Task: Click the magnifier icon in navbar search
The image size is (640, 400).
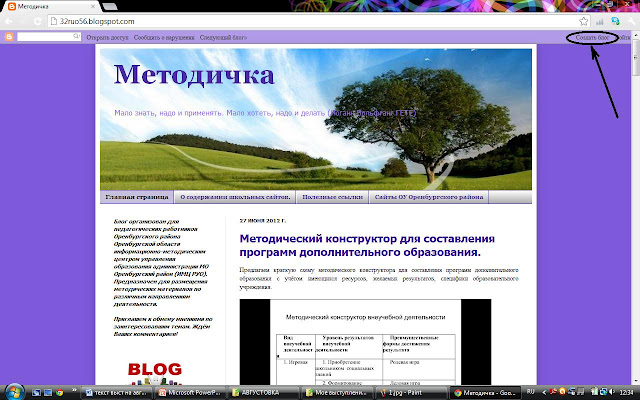Action: (x=76, y=36)
